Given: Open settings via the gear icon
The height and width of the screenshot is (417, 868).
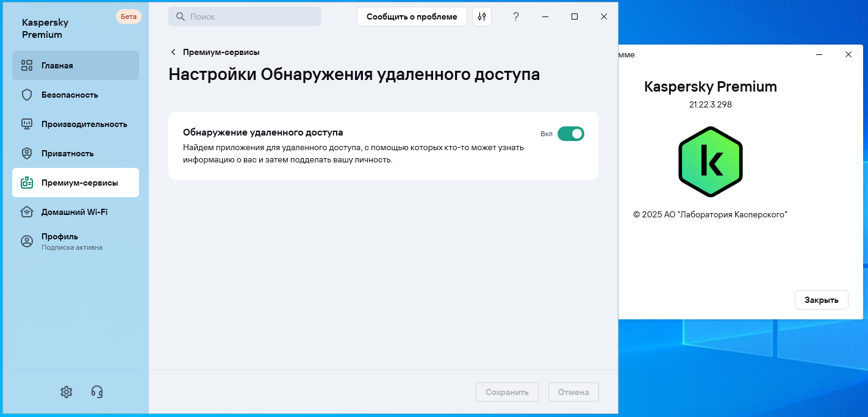Looking at the screenshot, I should click(66, 391).
